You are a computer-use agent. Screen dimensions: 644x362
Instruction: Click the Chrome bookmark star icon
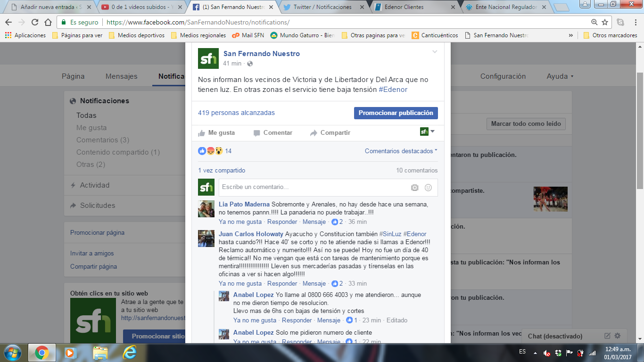605,22
